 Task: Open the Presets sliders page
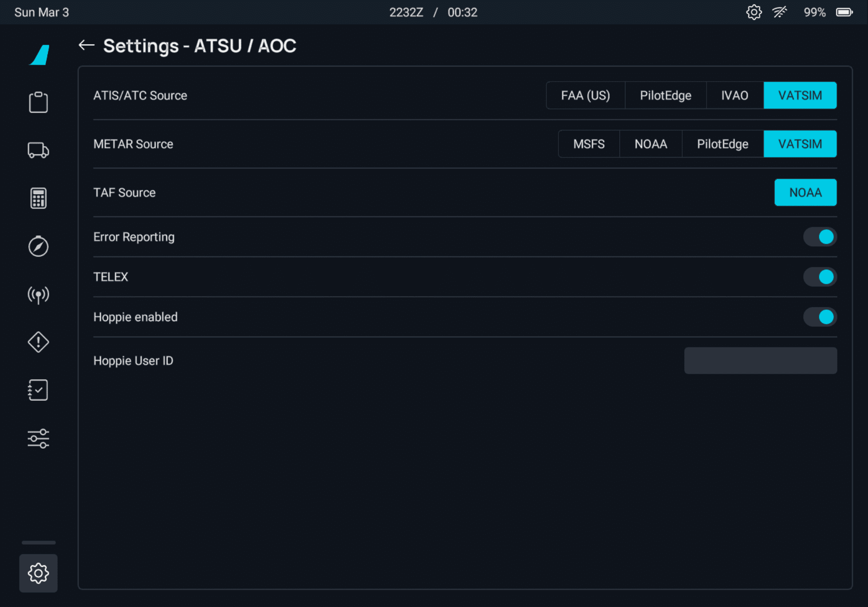coord(38,439)
